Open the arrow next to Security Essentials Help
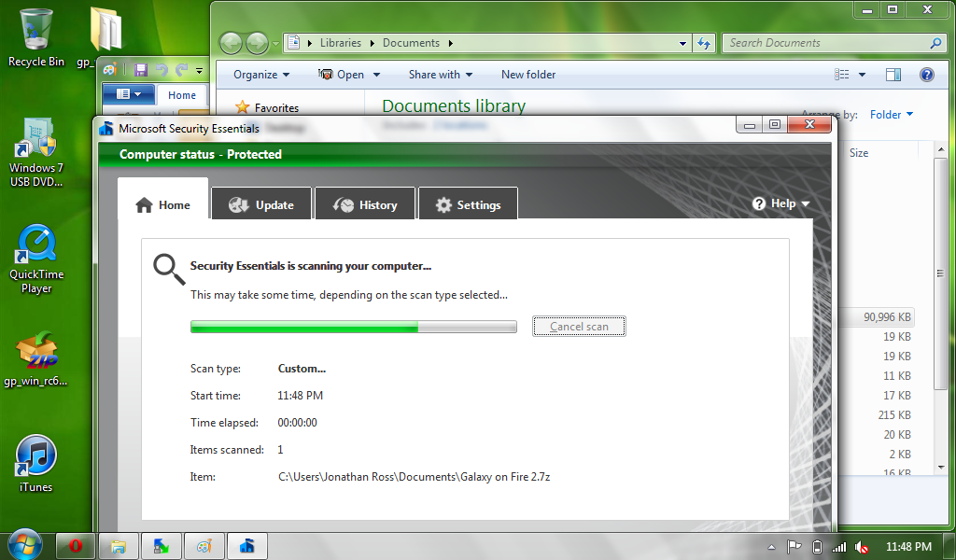This screenshot has height=560, width=956. 806,204
